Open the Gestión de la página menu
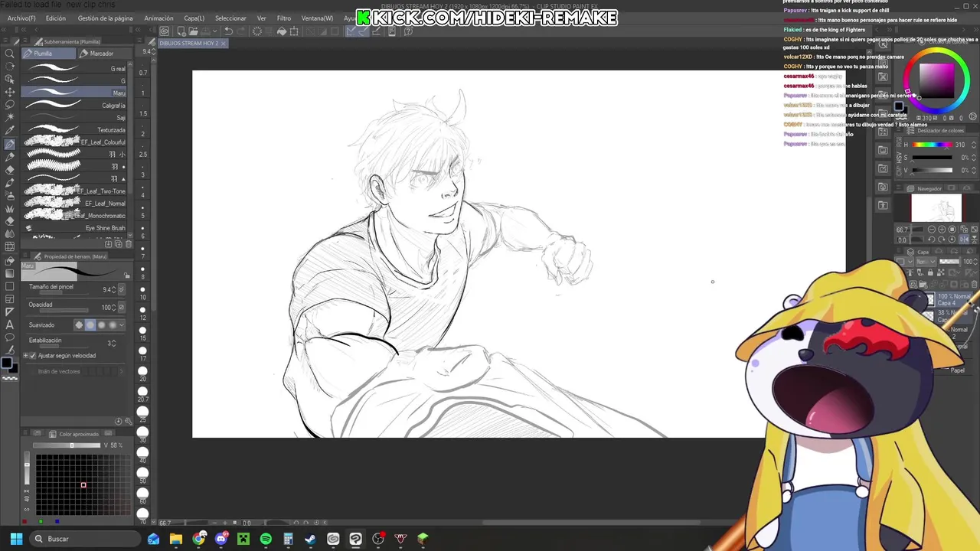 tap(105, 18)
